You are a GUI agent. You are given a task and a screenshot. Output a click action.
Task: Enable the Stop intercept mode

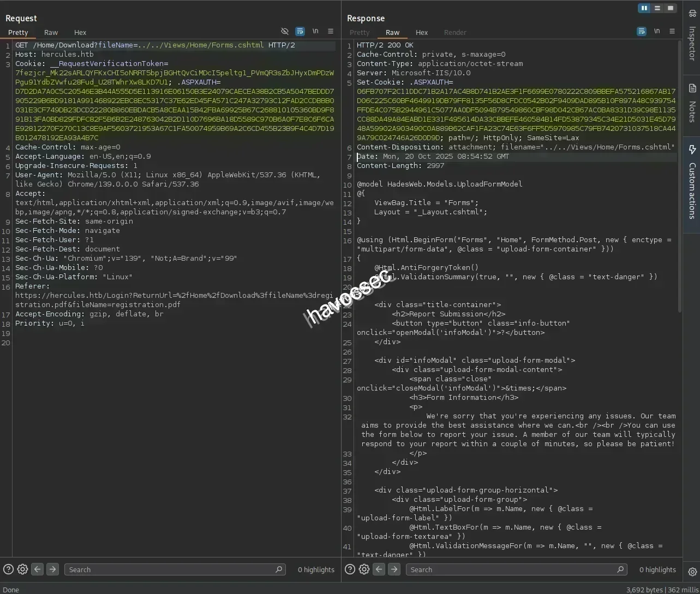point(670,8)
